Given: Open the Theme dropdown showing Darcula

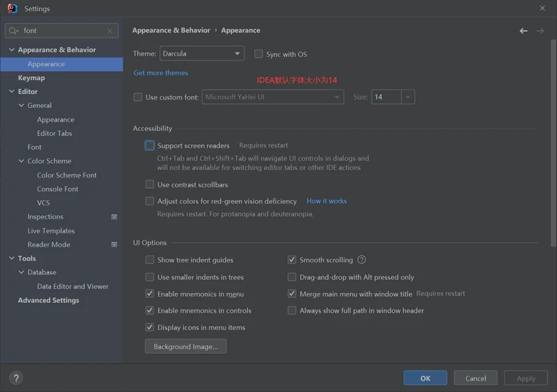Looking at the screenshot, I should click(x=201, y=54).
